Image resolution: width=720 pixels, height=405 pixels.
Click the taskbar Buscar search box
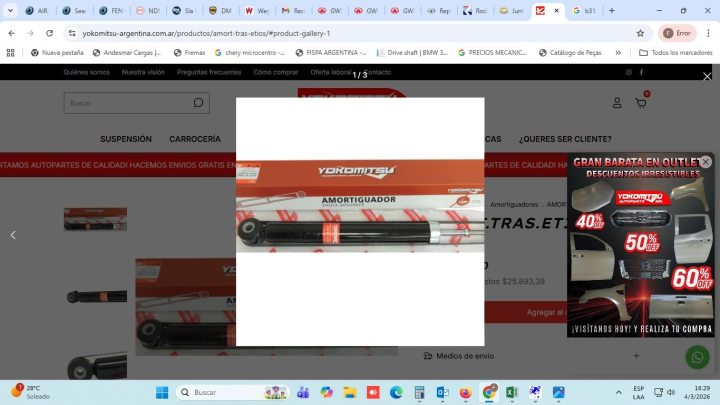point(232,392)
